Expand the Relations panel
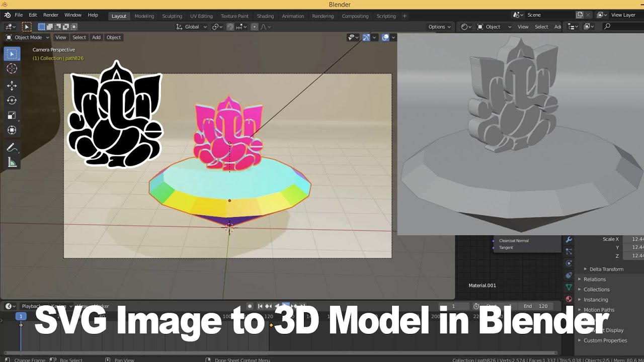644x362 pixels. pos(595,279)
